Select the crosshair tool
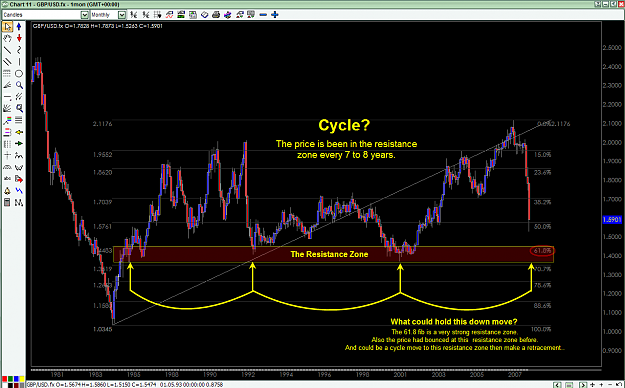625x388 pixels. click(x=7, y=156)
